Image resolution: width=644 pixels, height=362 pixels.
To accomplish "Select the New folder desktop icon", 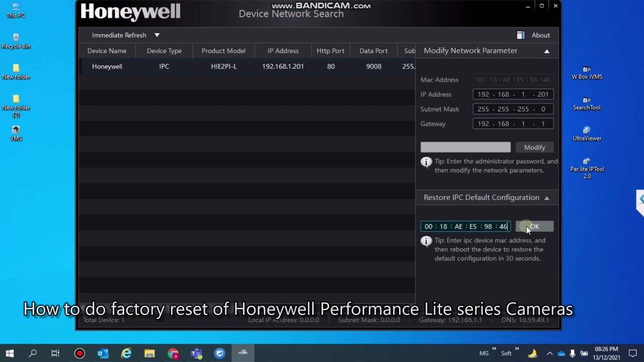I will tap(16, 72).
